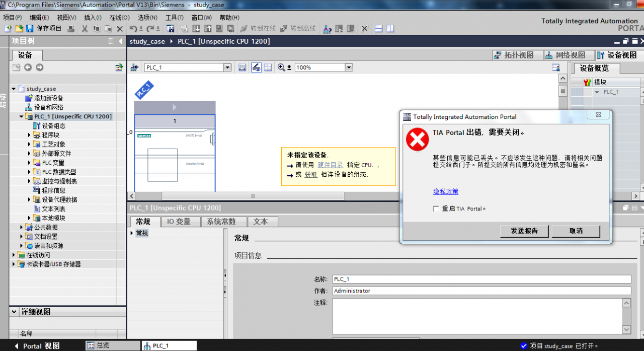Switch to Portal 视图
Screen dimensions: 644x351
pyautogui.click(x=37, y=346)
